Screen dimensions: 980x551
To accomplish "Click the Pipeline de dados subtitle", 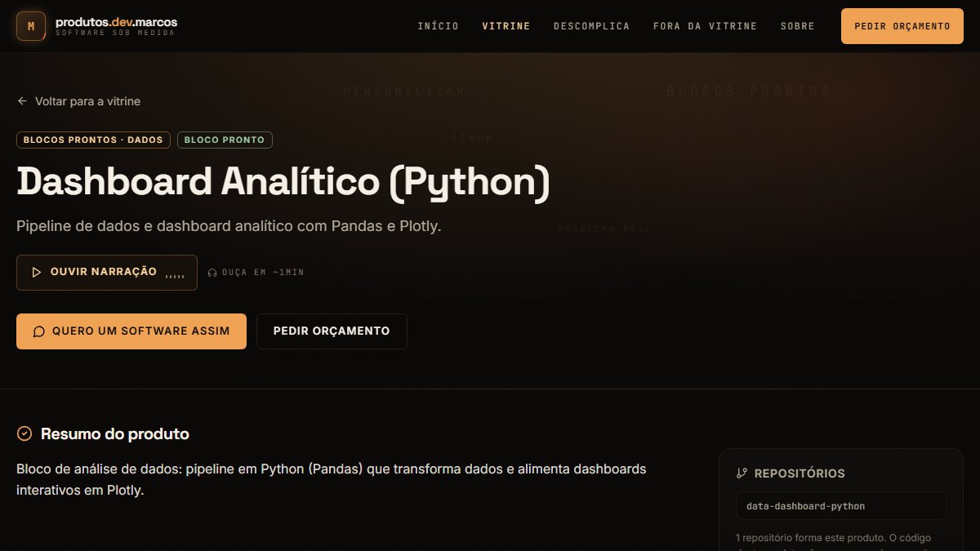I will point(229,225).
